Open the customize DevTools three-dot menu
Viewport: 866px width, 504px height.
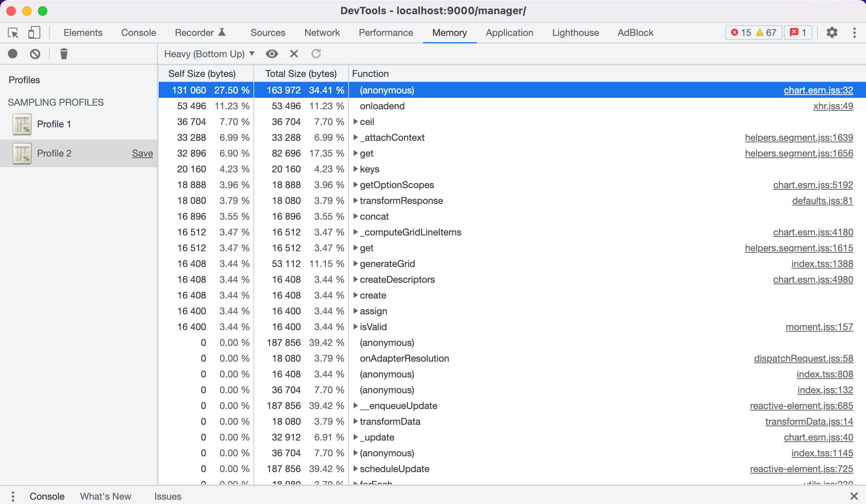(x=854, y=32)
